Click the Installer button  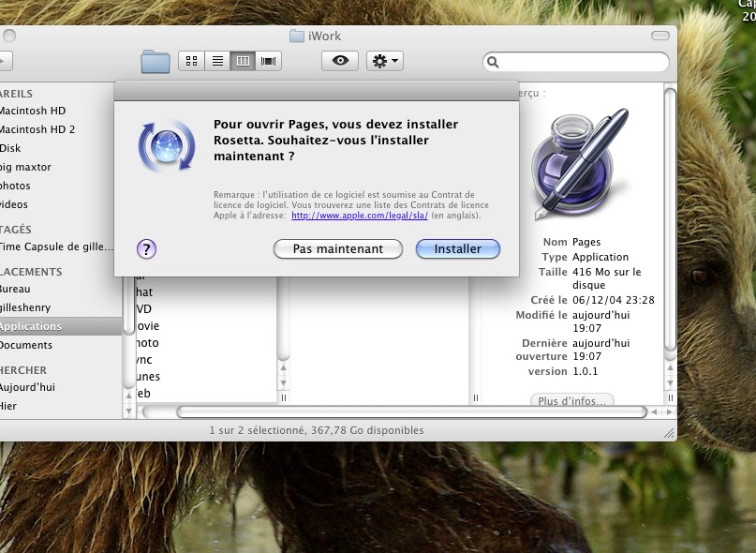[457, 249]
